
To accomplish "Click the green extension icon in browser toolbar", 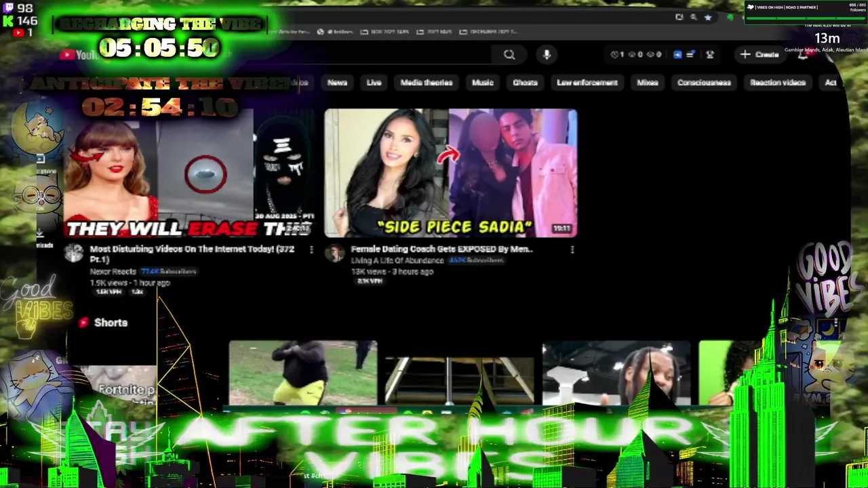I will point(730,18).
